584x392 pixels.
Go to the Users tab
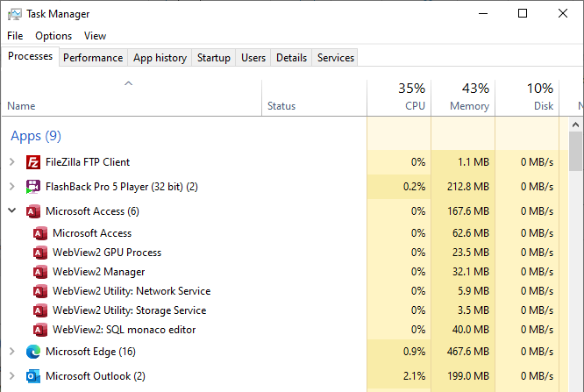pyautogui.click(x=253, y=58)
